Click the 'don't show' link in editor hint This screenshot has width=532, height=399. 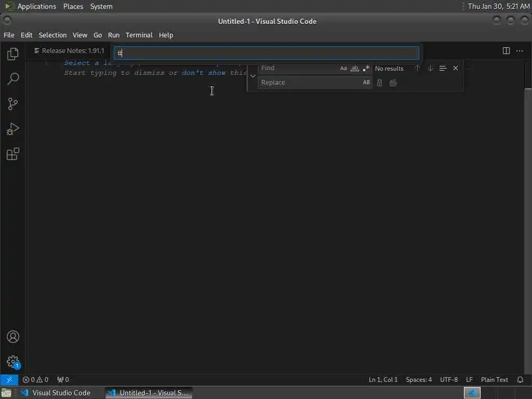[x=204, y=73]
